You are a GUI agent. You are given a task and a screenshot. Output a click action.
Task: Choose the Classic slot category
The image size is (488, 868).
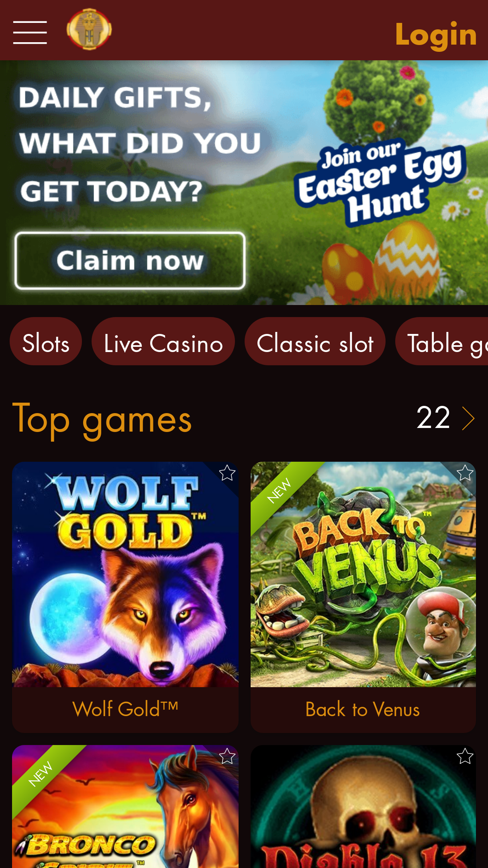(315, 341)
